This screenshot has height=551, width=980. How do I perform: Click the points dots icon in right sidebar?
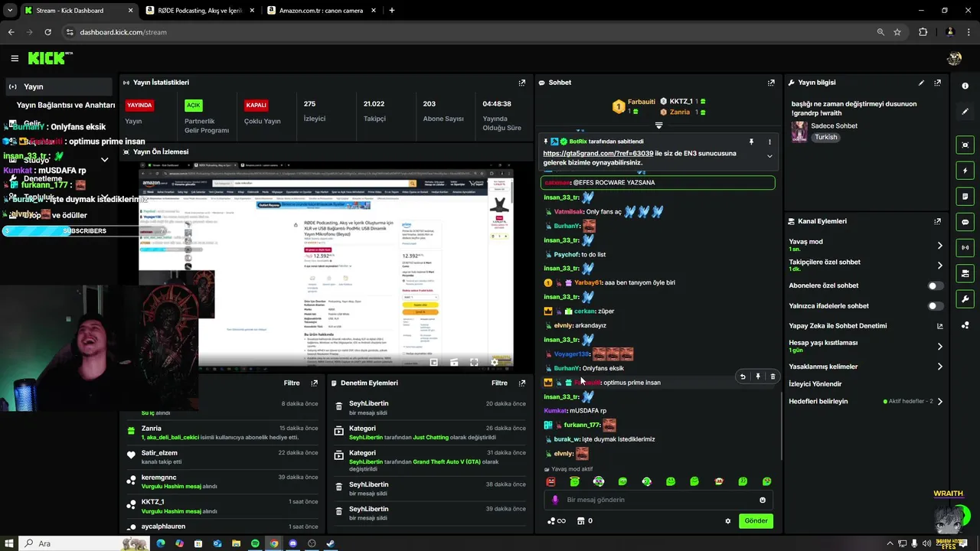point(965,325)
